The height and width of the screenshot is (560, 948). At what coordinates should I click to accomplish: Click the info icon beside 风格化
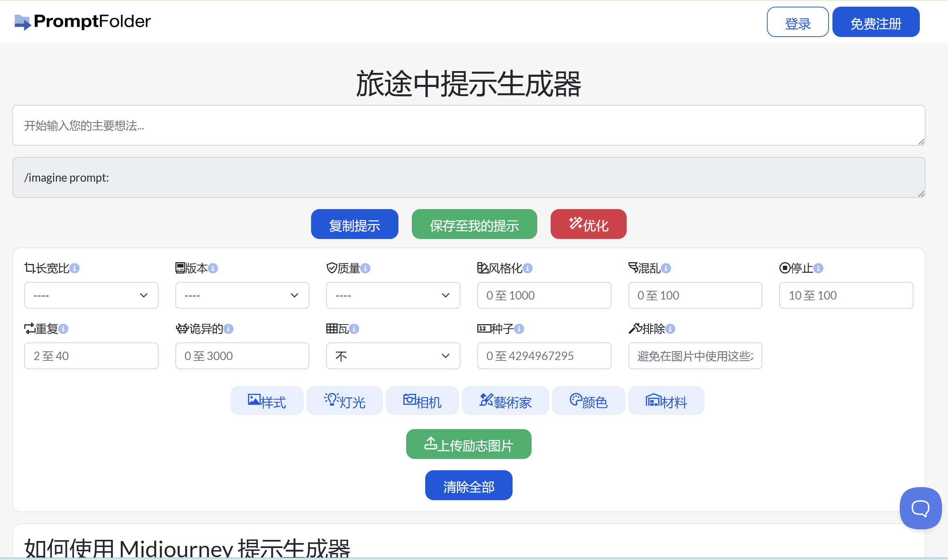[528, 268]
